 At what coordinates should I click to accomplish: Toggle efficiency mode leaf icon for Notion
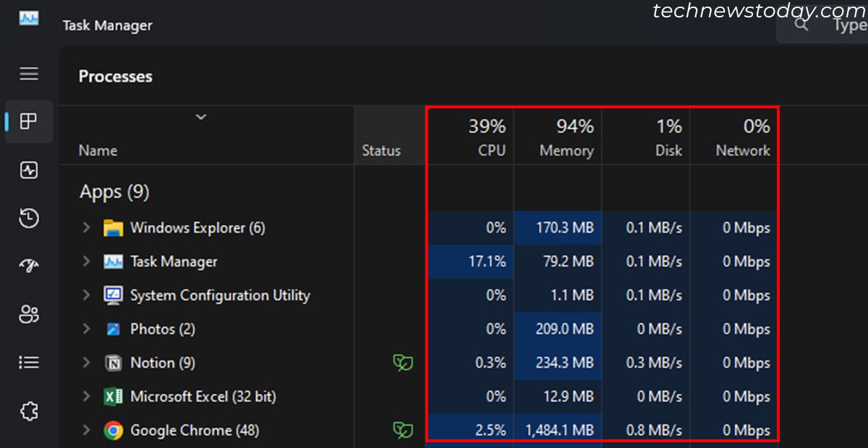pos(402,363)
